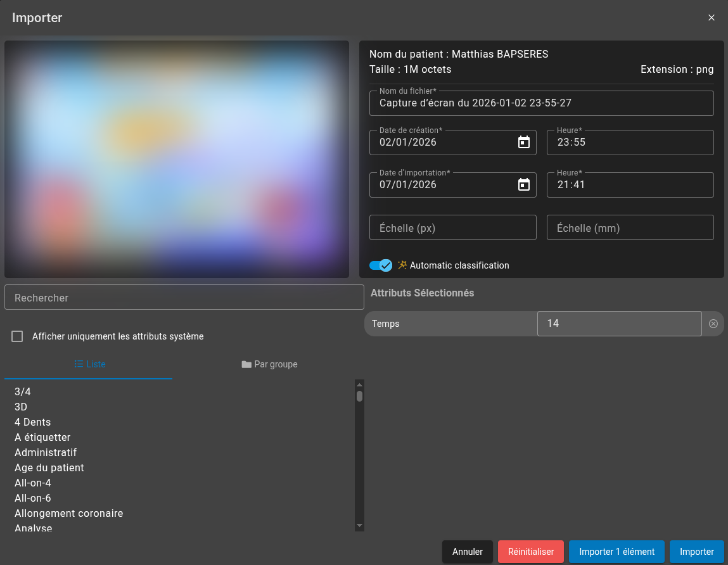Select the Administratif attribute

pos(46,453)
